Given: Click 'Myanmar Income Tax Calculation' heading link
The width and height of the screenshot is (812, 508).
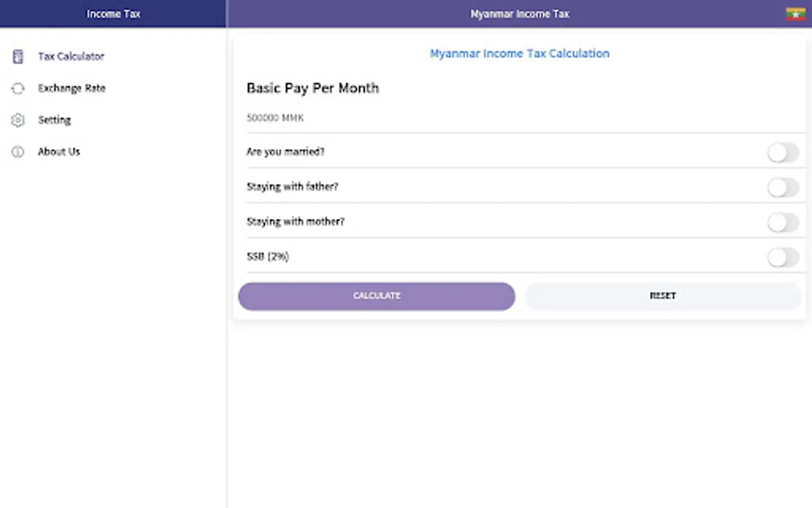Looking at the screenshot, I should tap(519, 54).
